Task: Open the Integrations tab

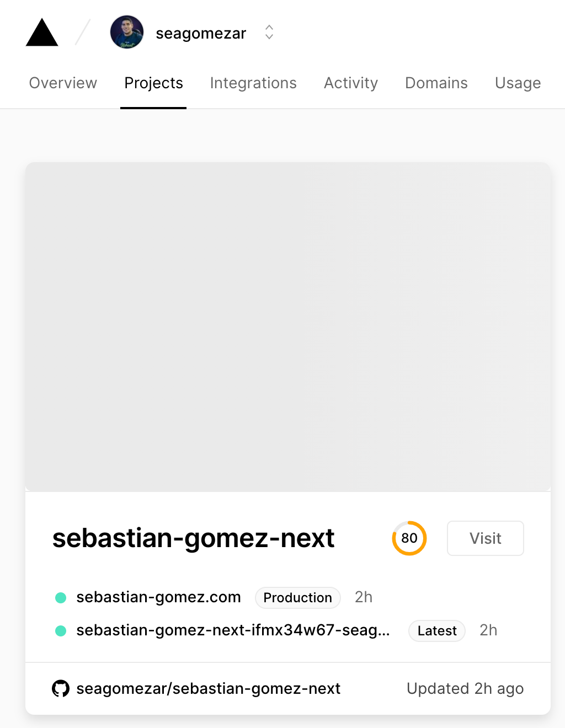Action: click(x=253, y=83)
